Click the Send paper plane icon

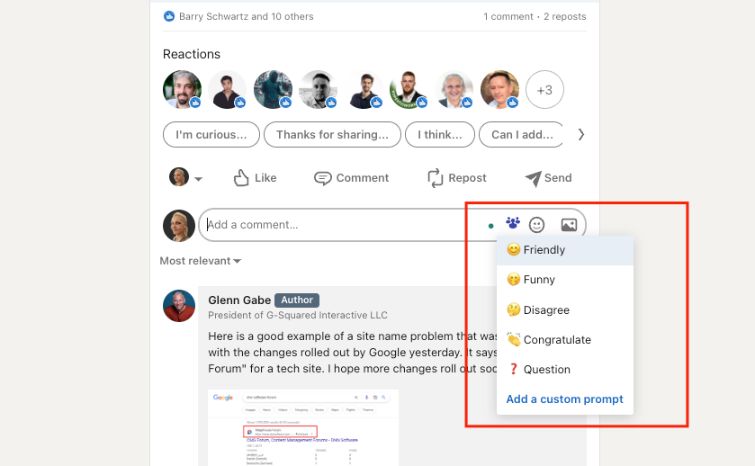pyautogui.click(x=533, y=178)
